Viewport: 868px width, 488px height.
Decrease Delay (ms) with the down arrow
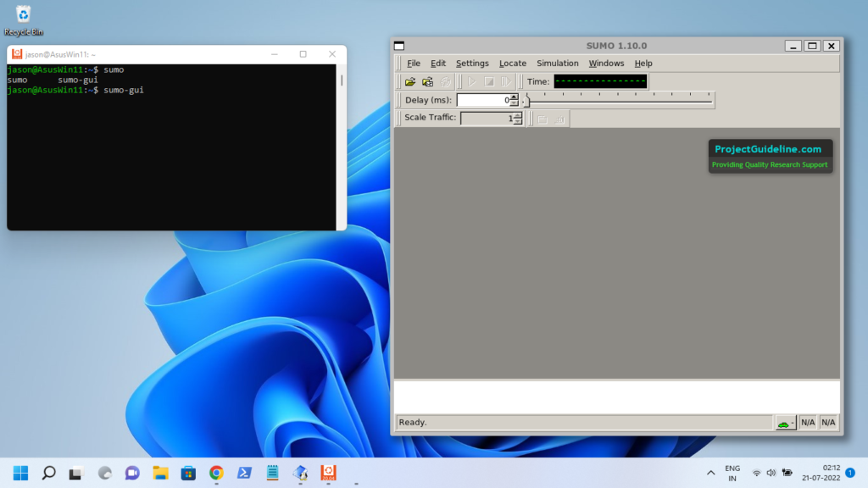click(x=514, y=103)
